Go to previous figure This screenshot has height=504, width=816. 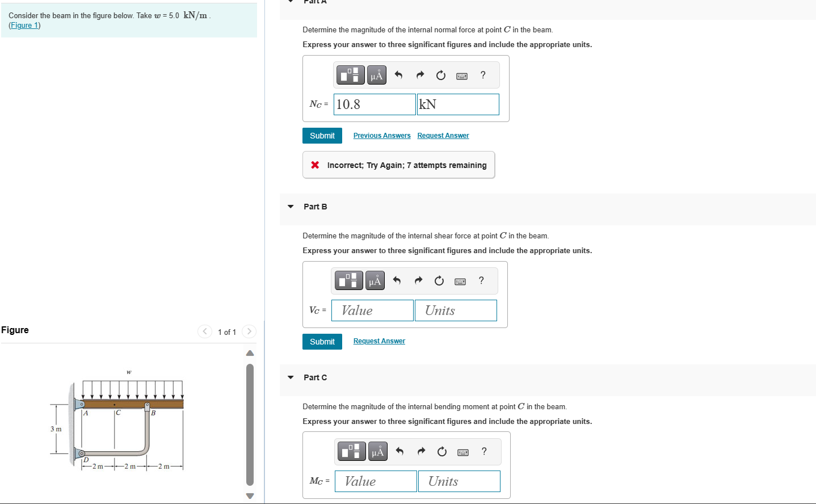coord(205,331)
